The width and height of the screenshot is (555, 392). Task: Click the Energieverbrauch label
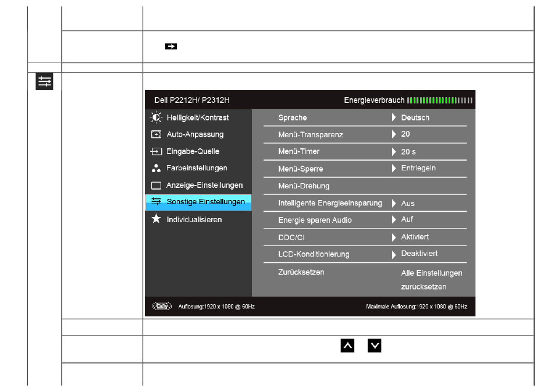(374, 100)
